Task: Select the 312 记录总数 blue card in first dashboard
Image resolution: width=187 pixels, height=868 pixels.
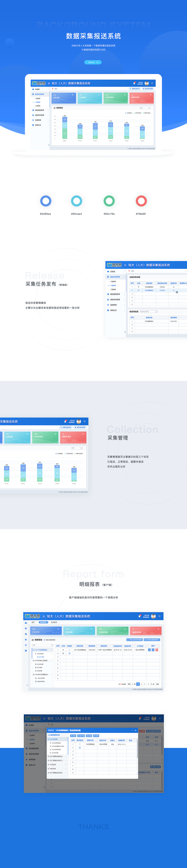Action: [x=64, y=98]
